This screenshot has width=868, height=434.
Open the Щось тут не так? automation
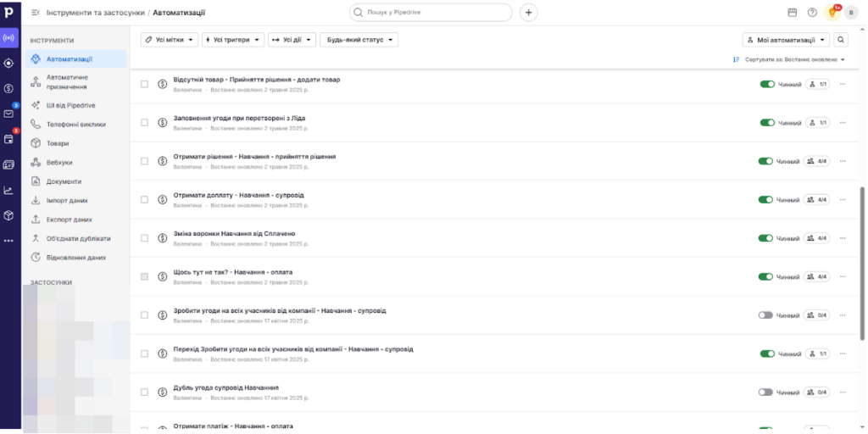click(x=233, y=272)
